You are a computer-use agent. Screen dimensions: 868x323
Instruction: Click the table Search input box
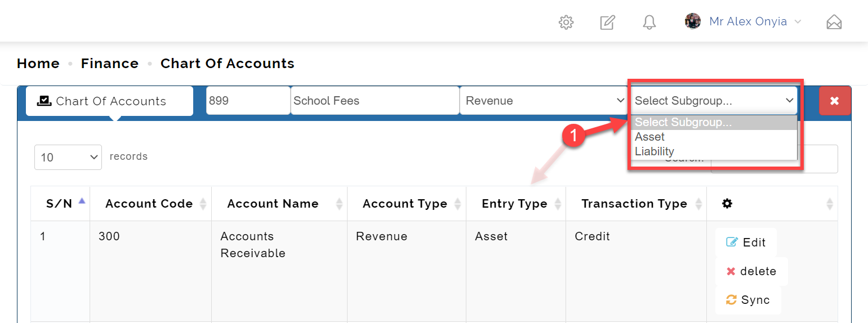[774, 159]
